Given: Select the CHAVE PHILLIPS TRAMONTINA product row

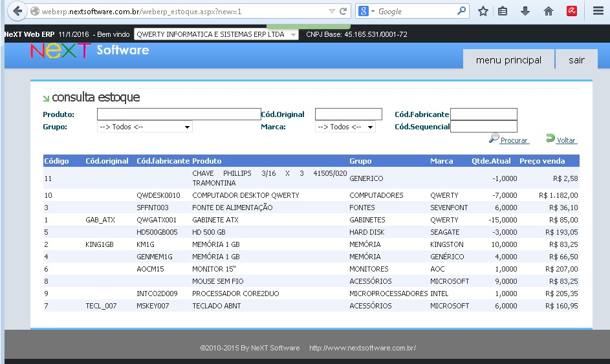Looking at the screenshot, I should (x=311, y=178).
